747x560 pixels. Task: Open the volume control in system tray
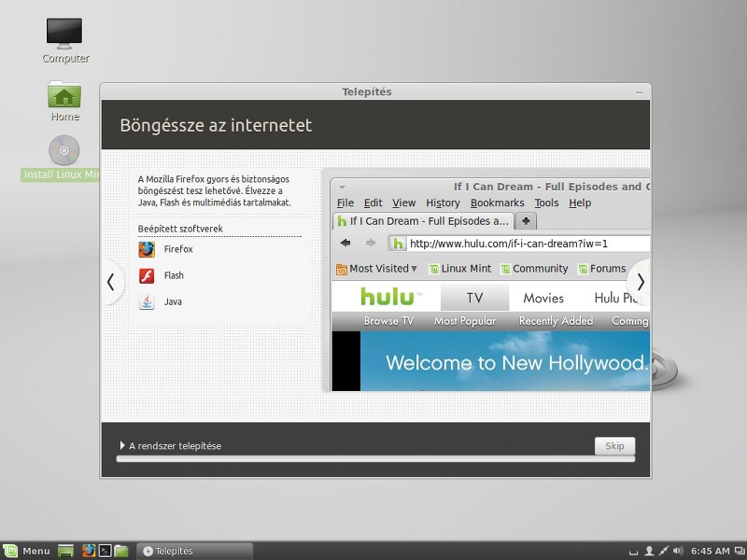coord(679,551)
